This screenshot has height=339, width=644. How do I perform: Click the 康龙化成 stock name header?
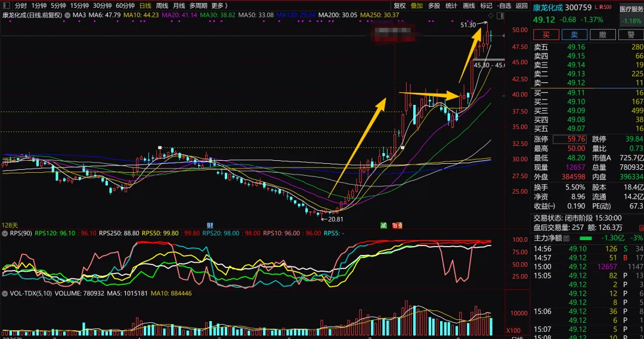pyautogui.click(x=548, y=7)
